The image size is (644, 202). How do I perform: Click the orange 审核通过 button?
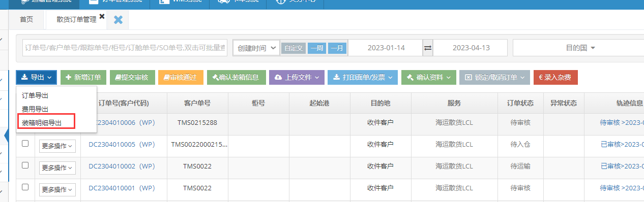(181, 78)
